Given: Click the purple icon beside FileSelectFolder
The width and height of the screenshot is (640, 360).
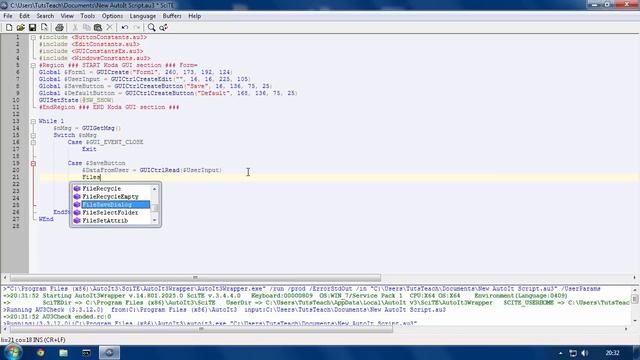Looking at the screenshot, I should coord(77,213).
